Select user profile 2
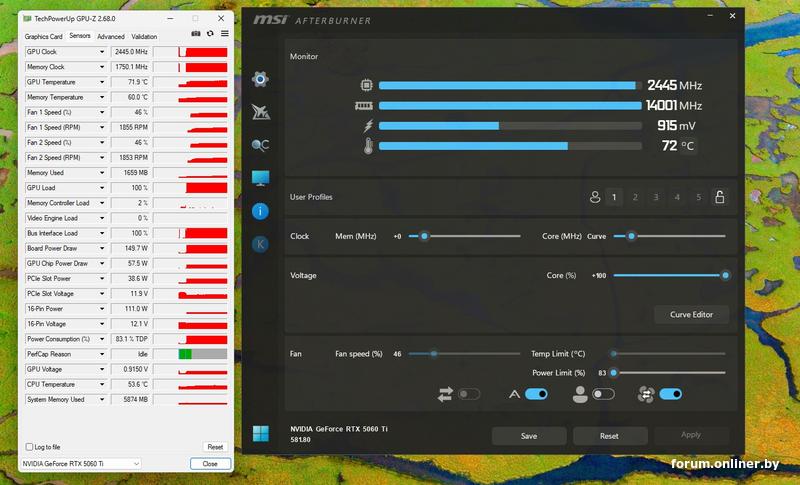Viewport: 800px width, 485px height. point(635,197)
